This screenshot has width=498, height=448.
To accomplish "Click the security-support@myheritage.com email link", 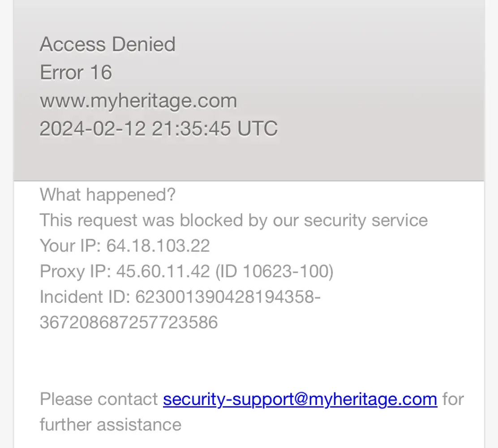I will 300,399.
